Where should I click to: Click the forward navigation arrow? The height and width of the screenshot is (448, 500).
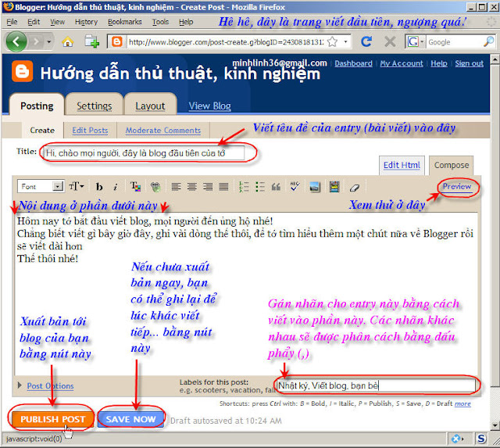tap(36, 41)
